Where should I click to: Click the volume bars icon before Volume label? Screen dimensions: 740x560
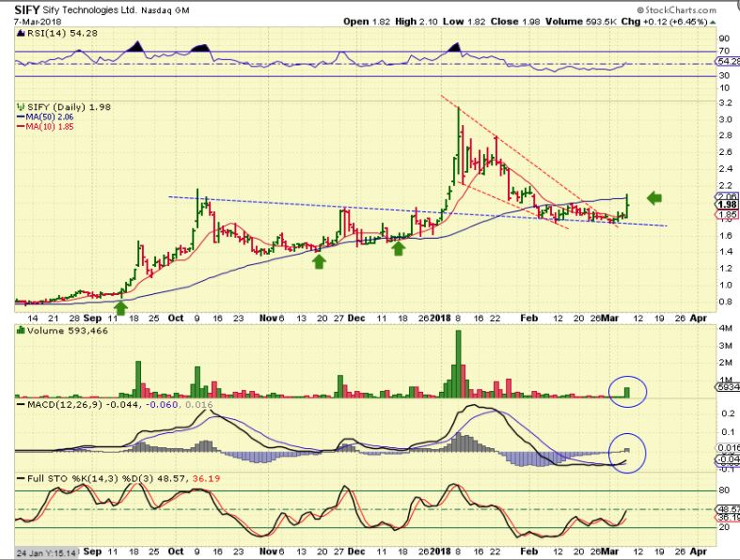click(21, 331)
